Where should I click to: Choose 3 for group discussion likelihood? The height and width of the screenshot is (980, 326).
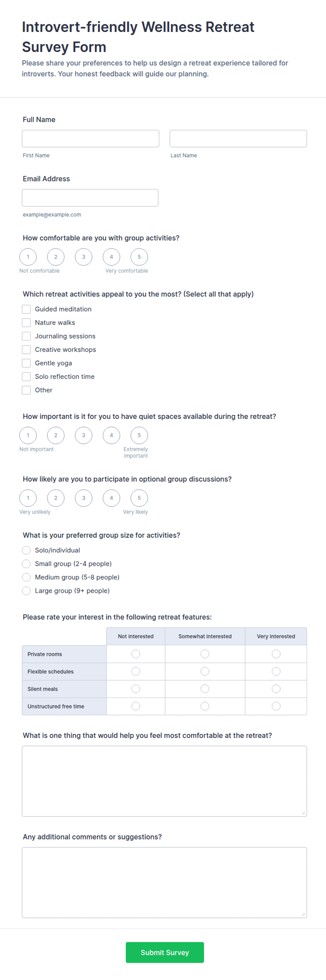click(x=83, y=498)
